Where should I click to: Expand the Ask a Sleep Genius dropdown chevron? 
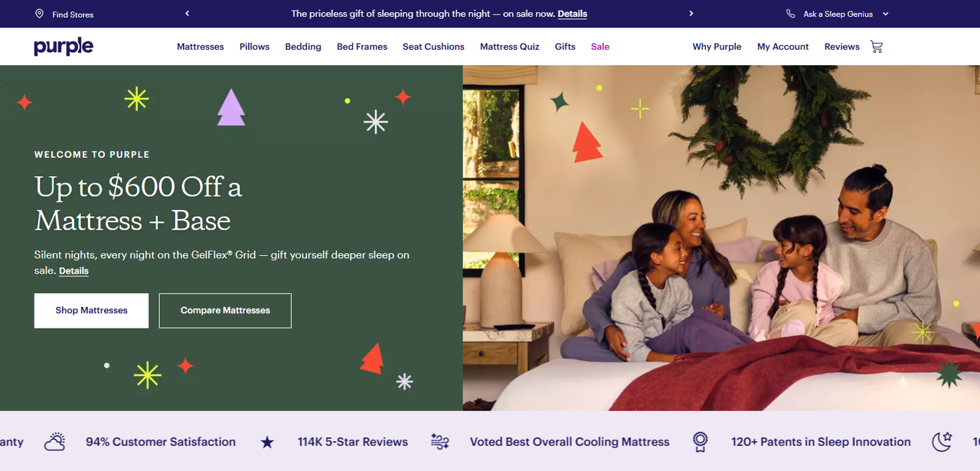886,14
